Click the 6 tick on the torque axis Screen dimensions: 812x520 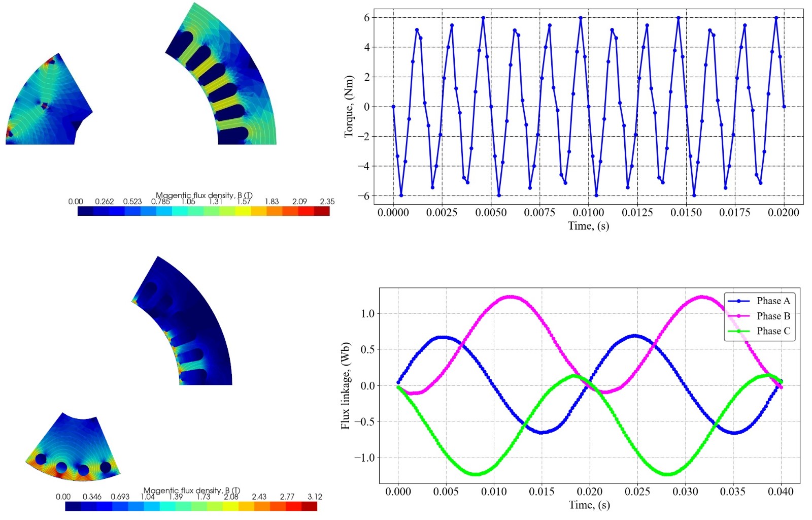click(366, 17)
